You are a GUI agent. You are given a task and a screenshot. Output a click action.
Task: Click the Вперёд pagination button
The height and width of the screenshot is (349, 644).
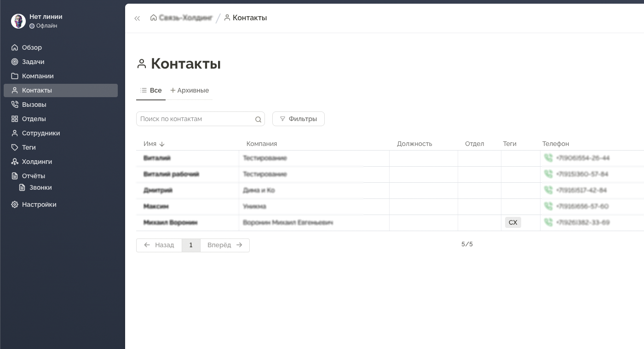(x=225, y=245)
